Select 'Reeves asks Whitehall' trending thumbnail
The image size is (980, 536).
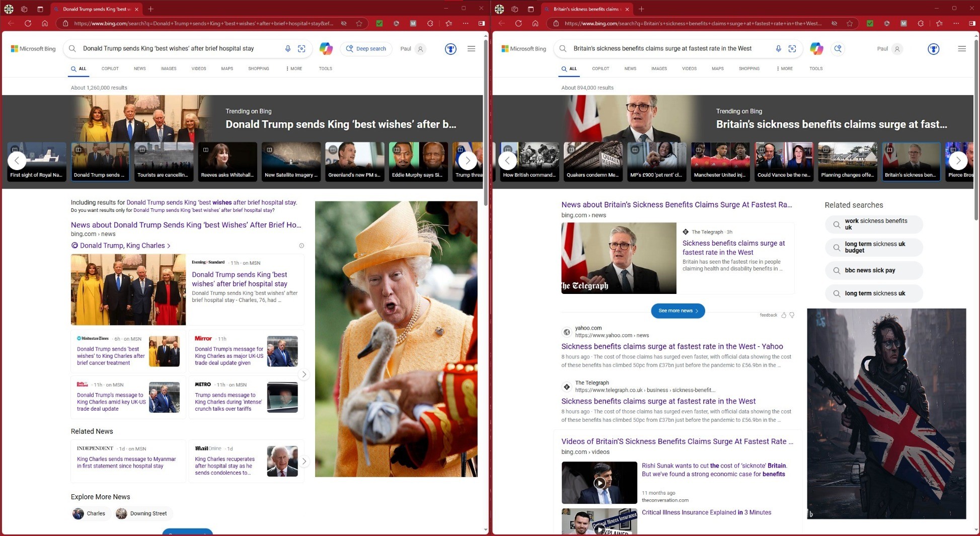click(228, 161)
